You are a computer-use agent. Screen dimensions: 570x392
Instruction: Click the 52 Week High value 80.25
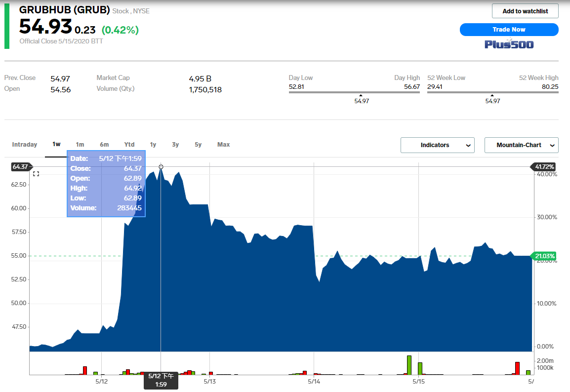pos(550,87)
